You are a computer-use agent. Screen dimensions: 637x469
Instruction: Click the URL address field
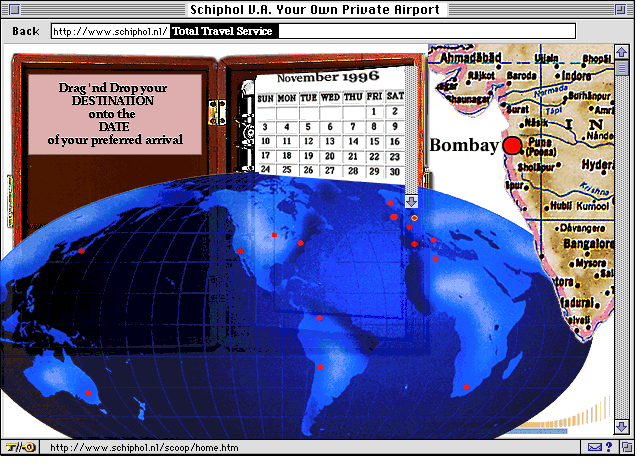tap(313, 31)
